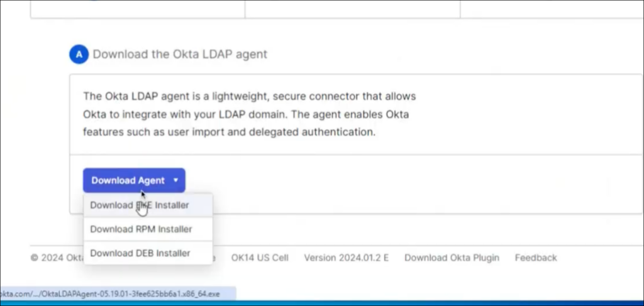This screenshot has height=306, width=644.
Task: Click the OK14 US Cell footer text
Action: pyautogui.click(x=260, y=258)
